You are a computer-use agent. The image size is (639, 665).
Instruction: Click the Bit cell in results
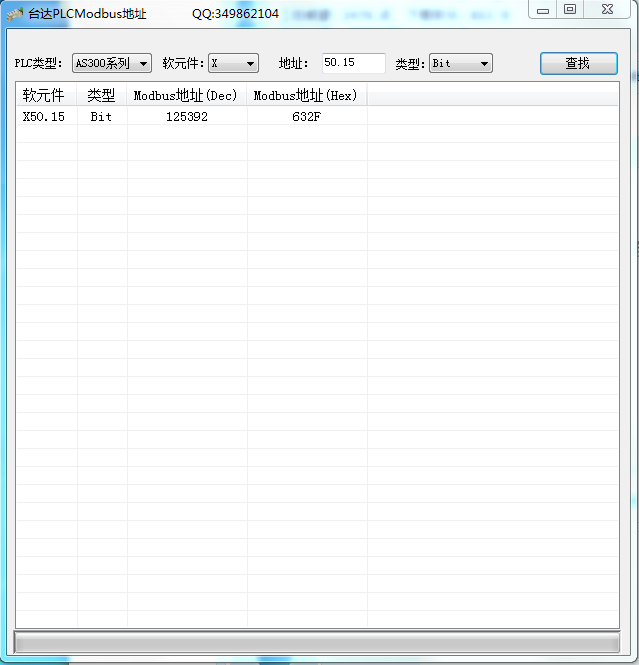pyautogui.click(x=101, y=117)
